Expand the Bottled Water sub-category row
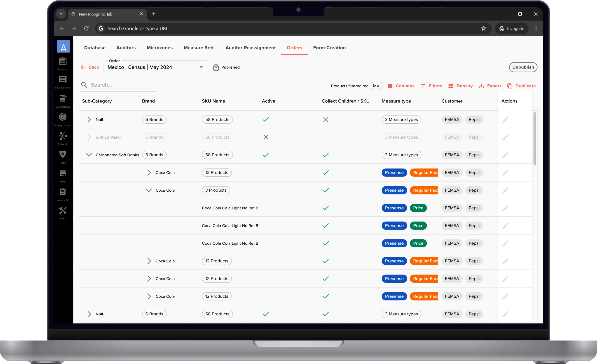 [x=89, y=137]
